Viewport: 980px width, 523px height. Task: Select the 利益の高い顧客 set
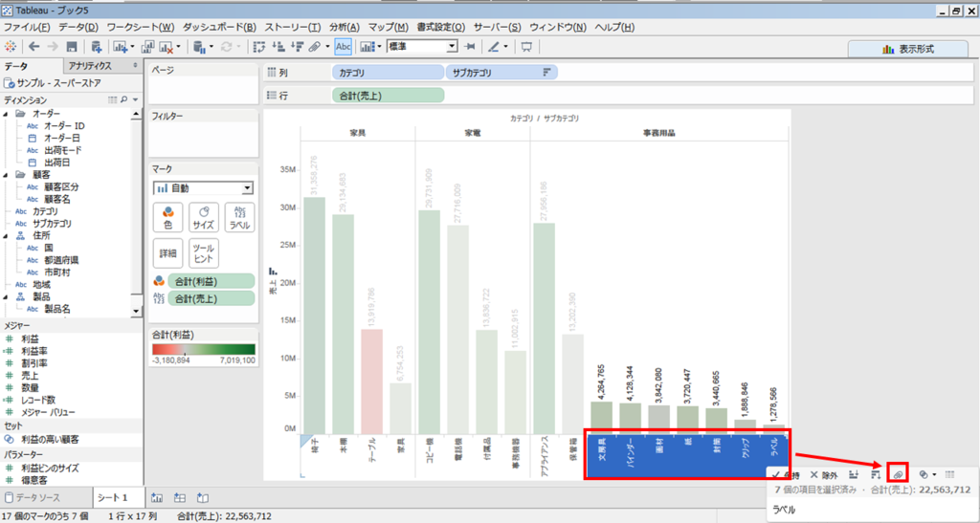50,440
